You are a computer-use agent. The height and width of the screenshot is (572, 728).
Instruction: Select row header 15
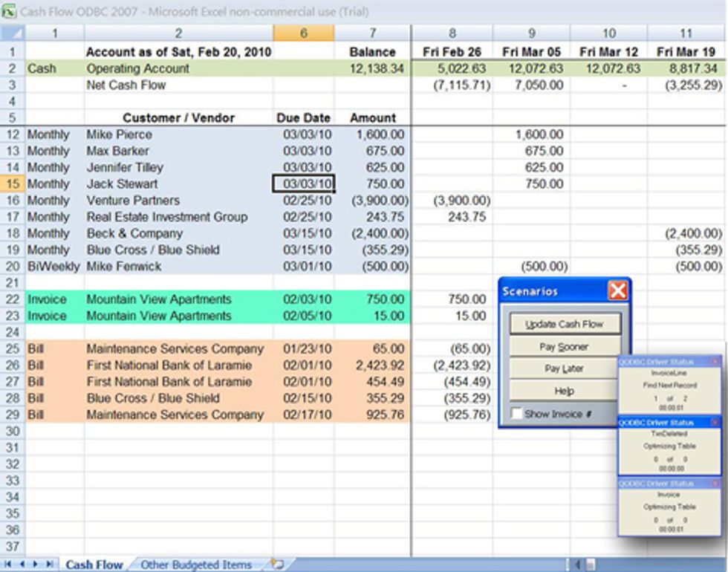(13, 184)
